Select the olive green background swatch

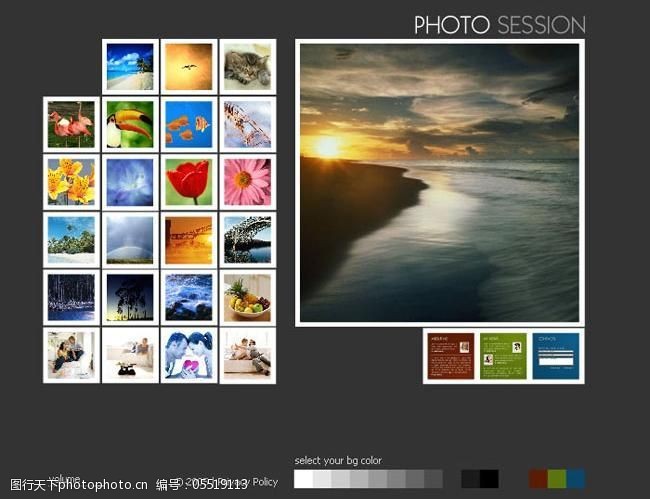tap(557, 479)
